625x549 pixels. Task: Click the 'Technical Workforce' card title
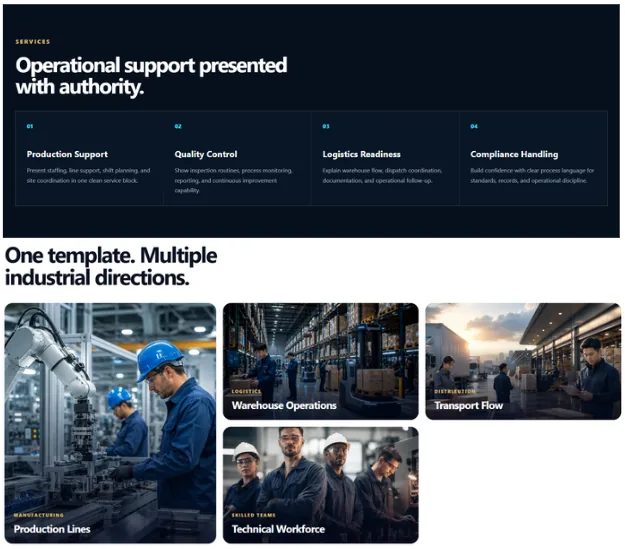(x=278, y=529)
